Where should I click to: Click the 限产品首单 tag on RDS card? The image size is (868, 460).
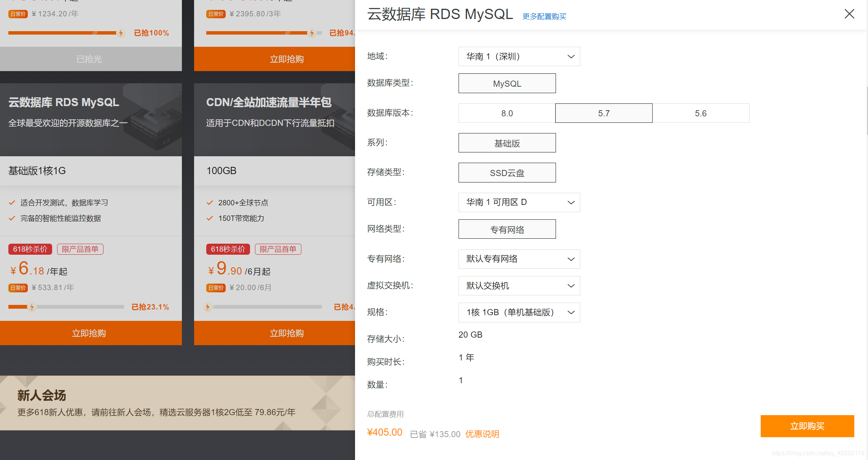[80, 249]
